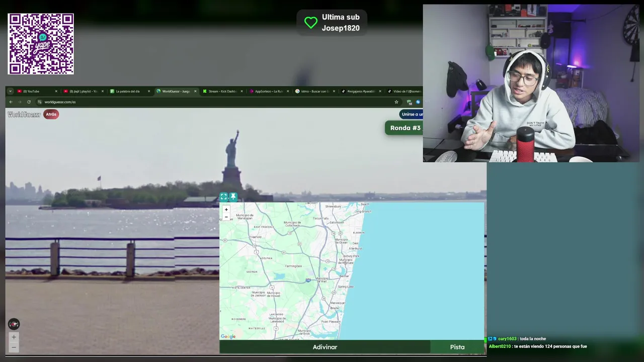Image resolution: width=644 pixels, height=362 pixels.
Task: Submit guess with Adivinar button
Action: click(x=325, y=347)
